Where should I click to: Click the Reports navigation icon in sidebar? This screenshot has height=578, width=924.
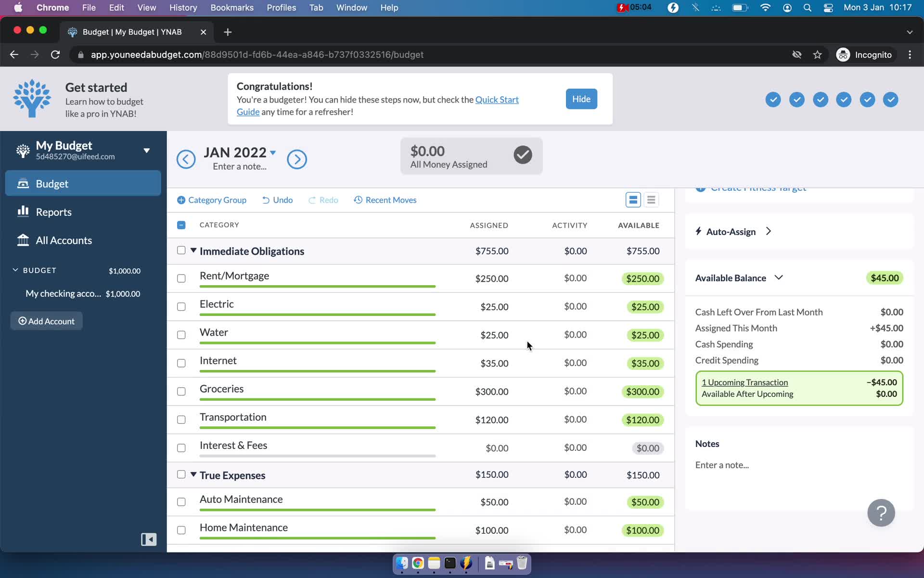[23, 211]
